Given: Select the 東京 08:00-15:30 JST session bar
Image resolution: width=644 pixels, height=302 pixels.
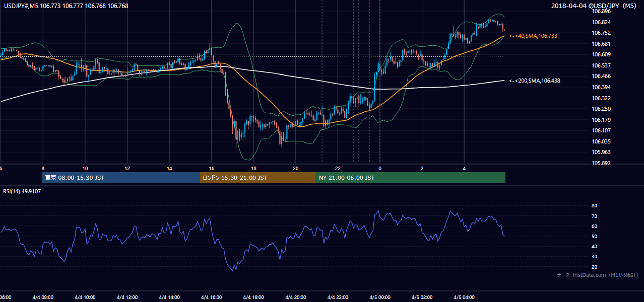Looking at the screenshot, I should coord(121,178).
